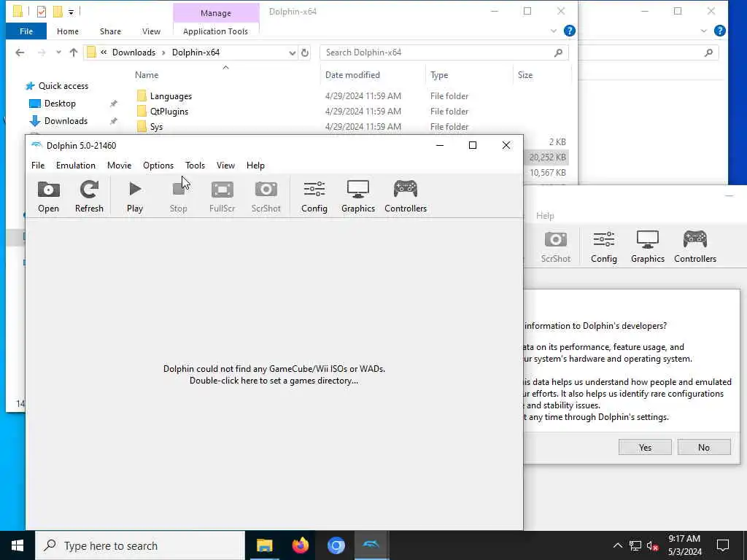747x560 pixels.
Task: Open the Help menu in front Dolphin window
Action: pos(255,166)
